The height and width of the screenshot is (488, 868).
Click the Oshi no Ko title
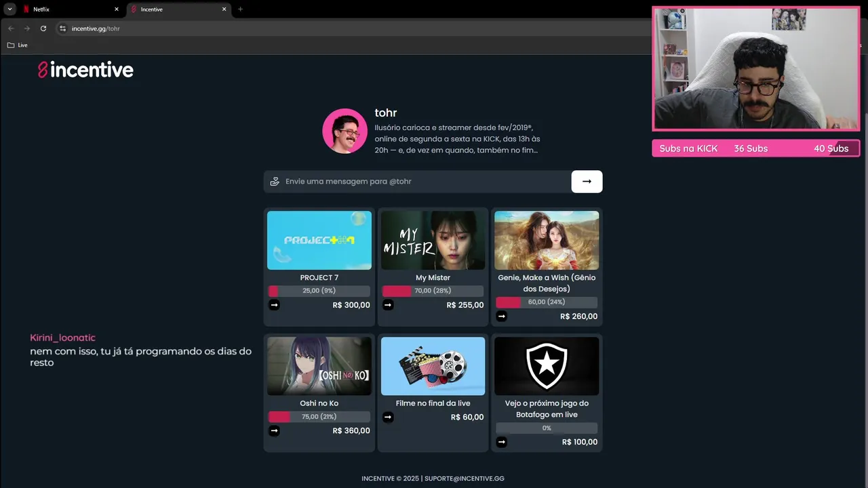tap(319, 403)
